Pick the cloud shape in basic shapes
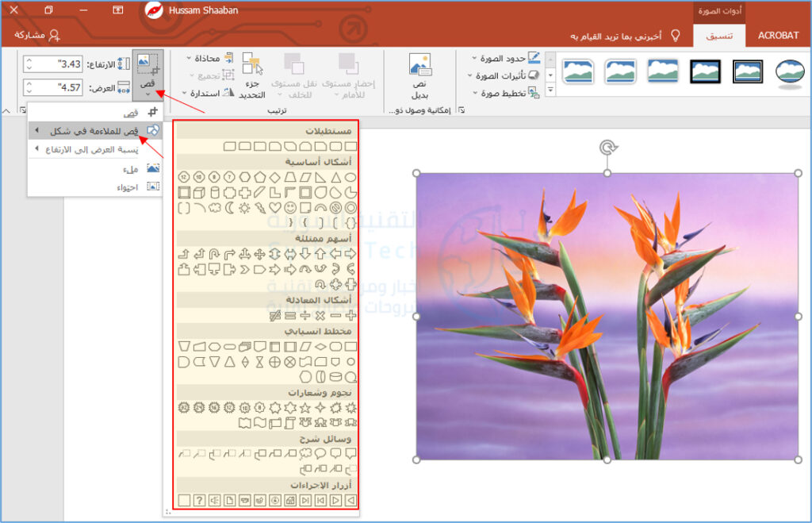Screen dimensions: 812x523 (214, 208)
